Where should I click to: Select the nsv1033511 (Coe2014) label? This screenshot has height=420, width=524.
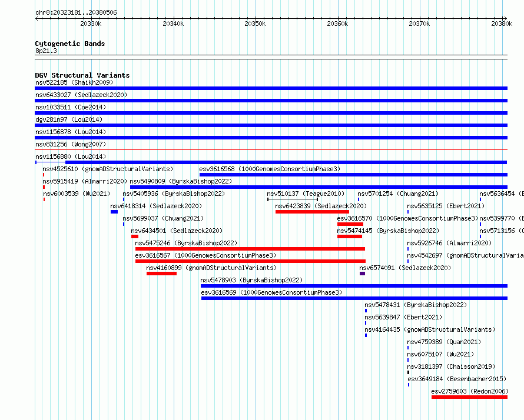[71, 107]
